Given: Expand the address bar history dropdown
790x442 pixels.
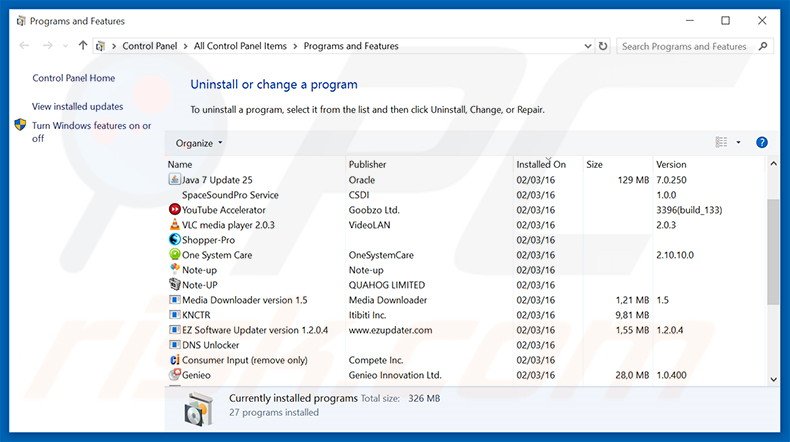Looking at the screenshot, I should [x=587, y=46].
